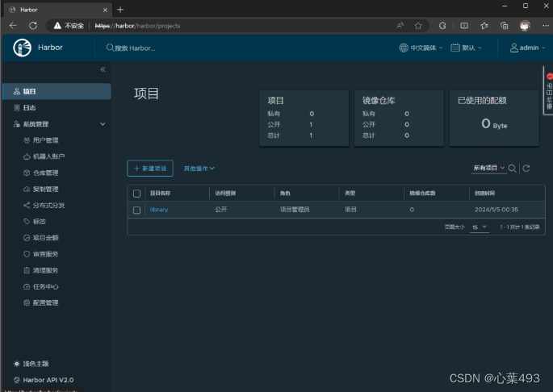
Task: Add page to favorites star icon
Action: point(418,26)
